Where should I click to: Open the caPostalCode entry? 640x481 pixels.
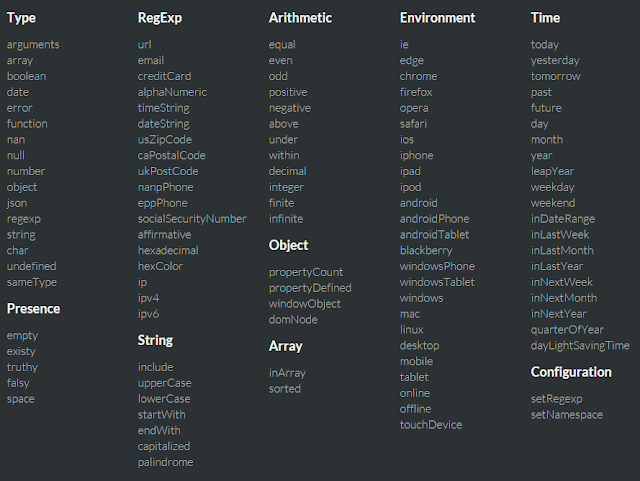(171, 156)
